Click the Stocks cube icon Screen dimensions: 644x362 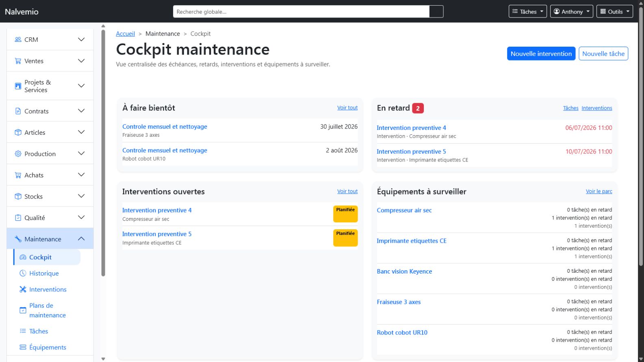click(18, 196)
